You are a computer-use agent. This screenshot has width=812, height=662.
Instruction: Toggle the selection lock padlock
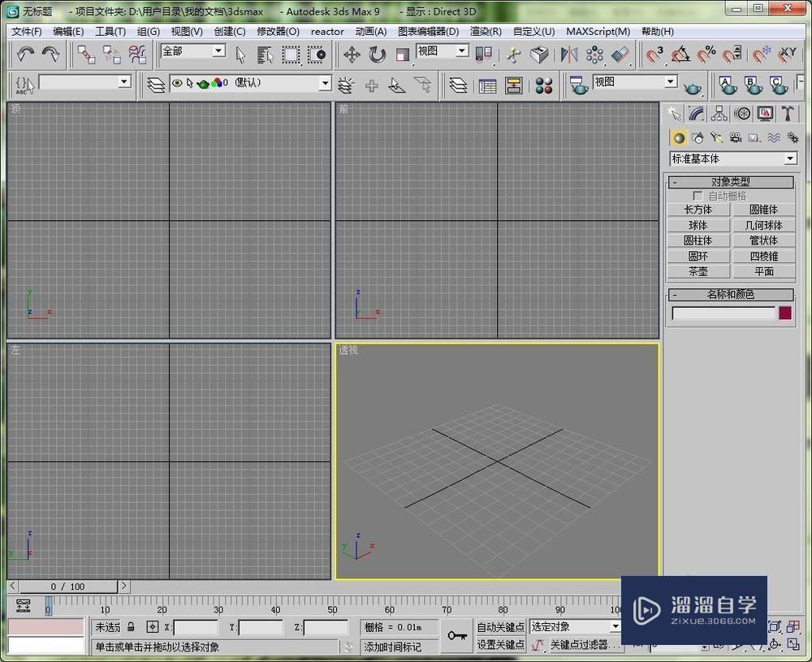coord(131,626)
